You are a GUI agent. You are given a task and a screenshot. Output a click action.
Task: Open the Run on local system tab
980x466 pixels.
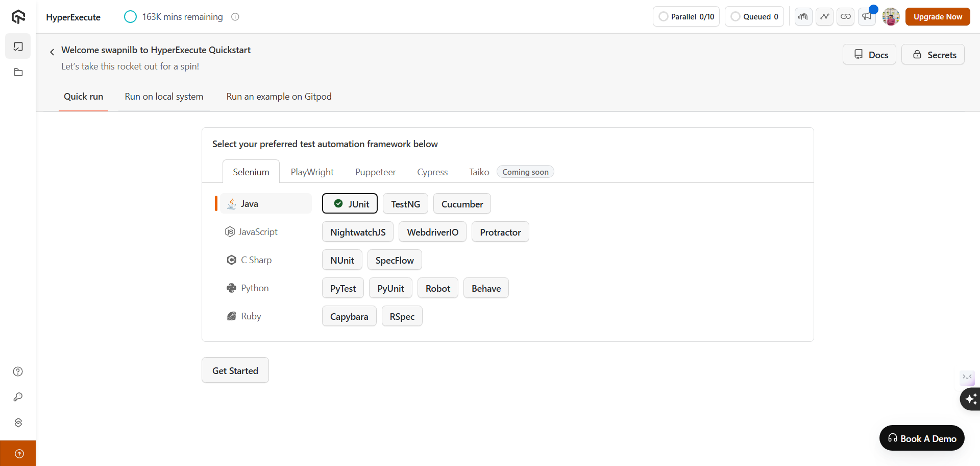164,97
